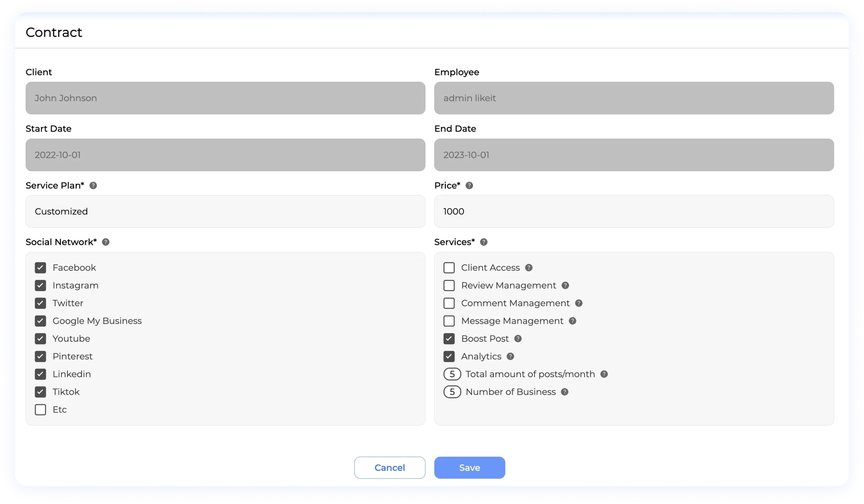Enable the Etc social network checkbox
Screen dimensions: 864x504
point(40,410)
